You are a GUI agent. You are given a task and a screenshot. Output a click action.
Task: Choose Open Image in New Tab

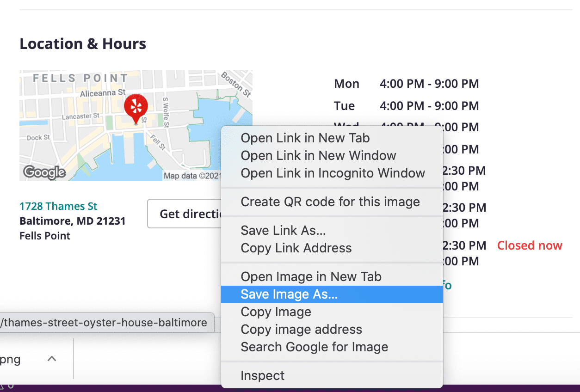(x=311, y=276)
